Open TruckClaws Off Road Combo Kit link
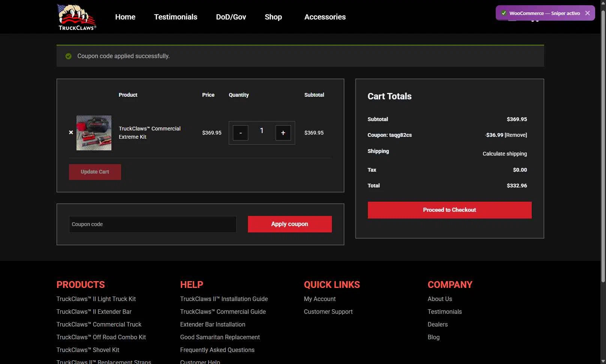 (x=101, y=337)
